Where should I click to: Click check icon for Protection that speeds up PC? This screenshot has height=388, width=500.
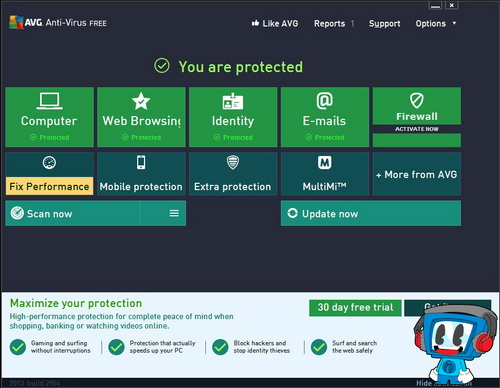[116, 347]
